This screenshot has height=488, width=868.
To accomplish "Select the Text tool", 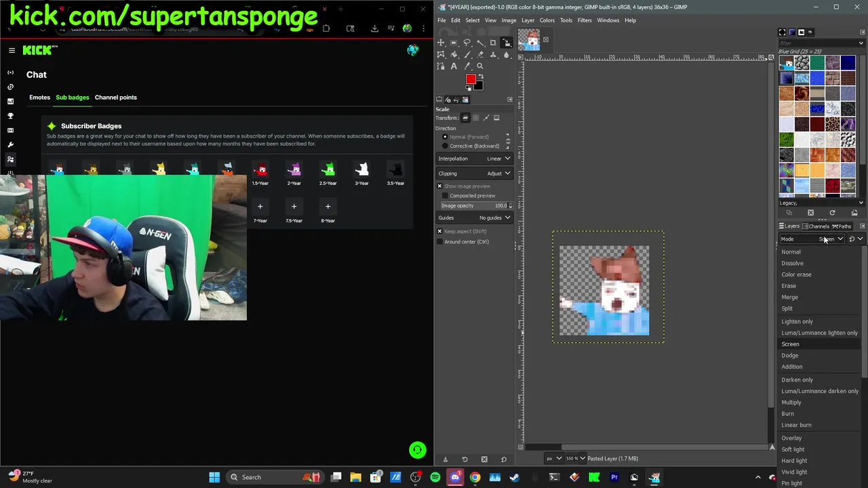I will click(454, 66).
